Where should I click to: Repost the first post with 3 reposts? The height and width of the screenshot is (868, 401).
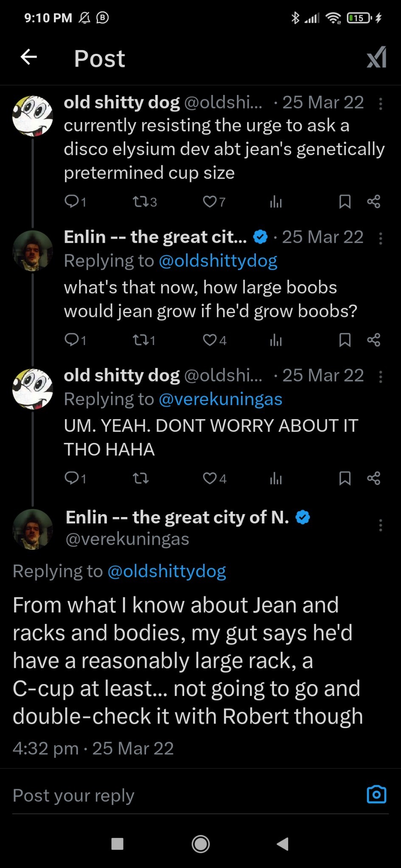[140, 201]
